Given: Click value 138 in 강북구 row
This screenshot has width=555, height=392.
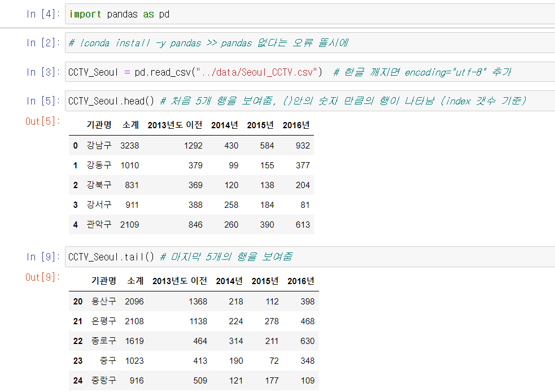Looking at the screenshot, I should pos(267,185).
